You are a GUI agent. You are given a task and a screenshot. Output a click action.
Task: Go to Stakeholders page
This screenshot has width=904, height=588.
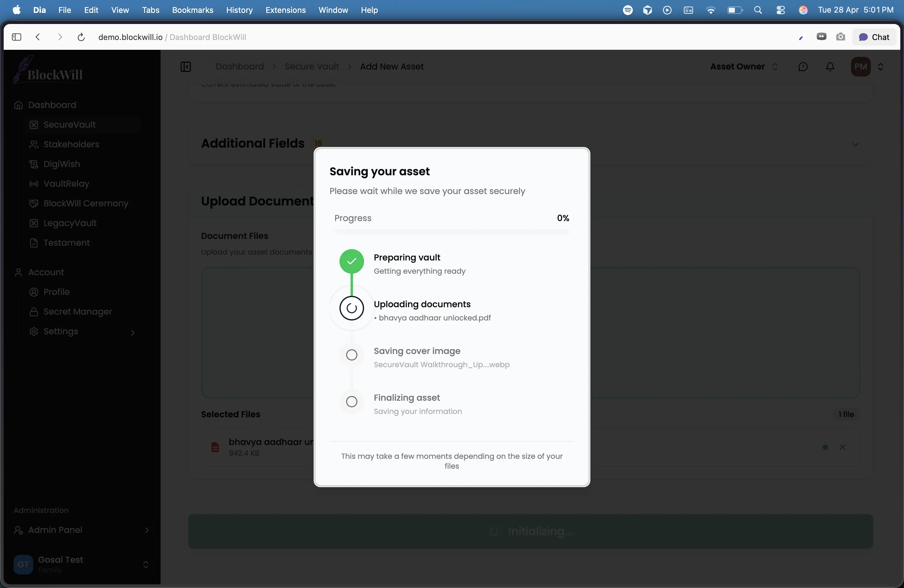tap(71, 144)
